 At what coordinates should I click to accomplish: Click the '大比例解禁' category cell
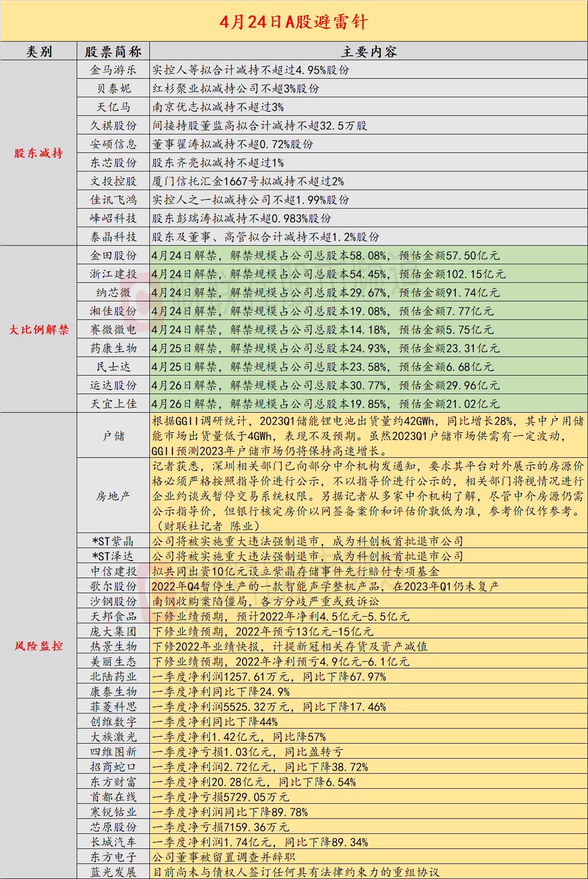pyautogui.click(x=39, y=329)
